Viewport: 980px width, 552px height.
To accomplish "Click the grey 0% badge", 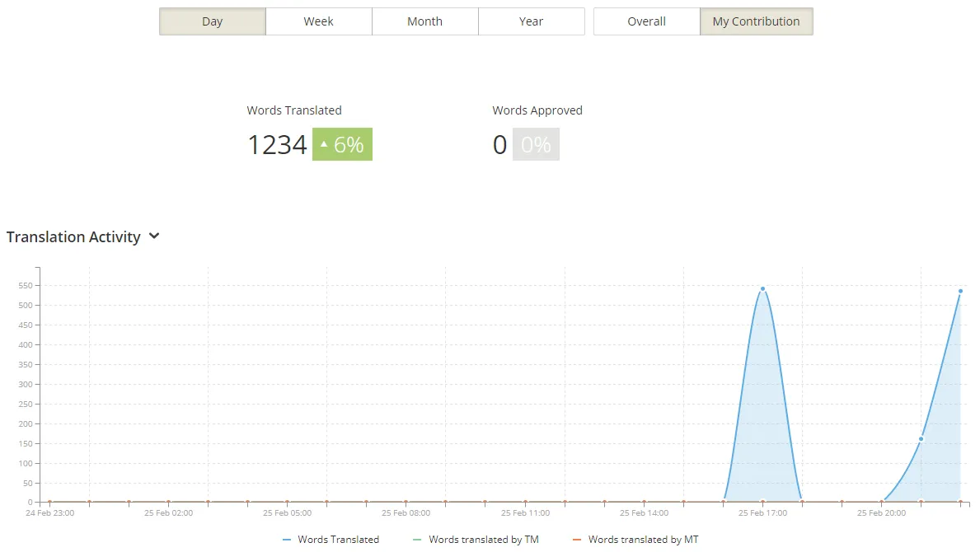I will click(536, 144).
